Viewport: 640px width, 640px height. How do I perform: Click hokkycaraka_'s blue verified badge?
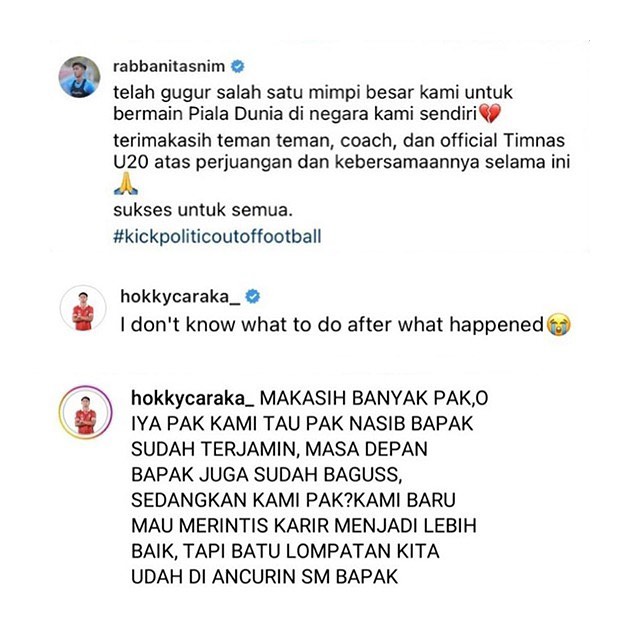tap(253, 297)
